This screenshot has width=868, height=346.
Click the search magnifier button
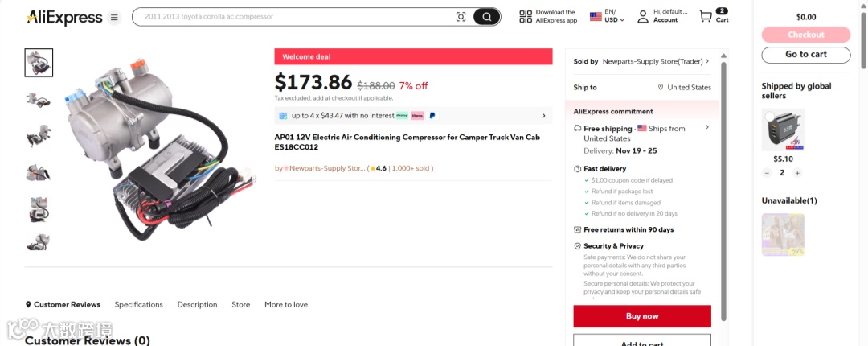click(x=486, y=17)
